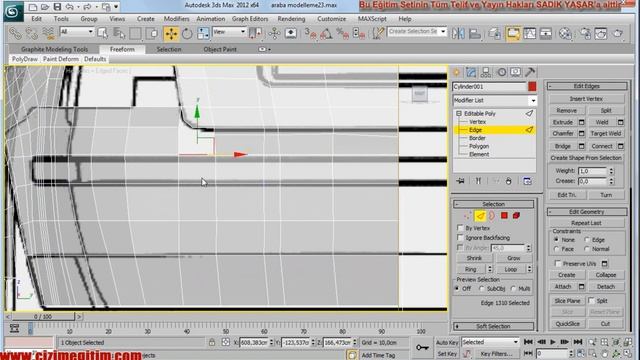Screen dimensions: 640x360
Task: Click the time slider at 0 / 100
Action: point(43,316)
